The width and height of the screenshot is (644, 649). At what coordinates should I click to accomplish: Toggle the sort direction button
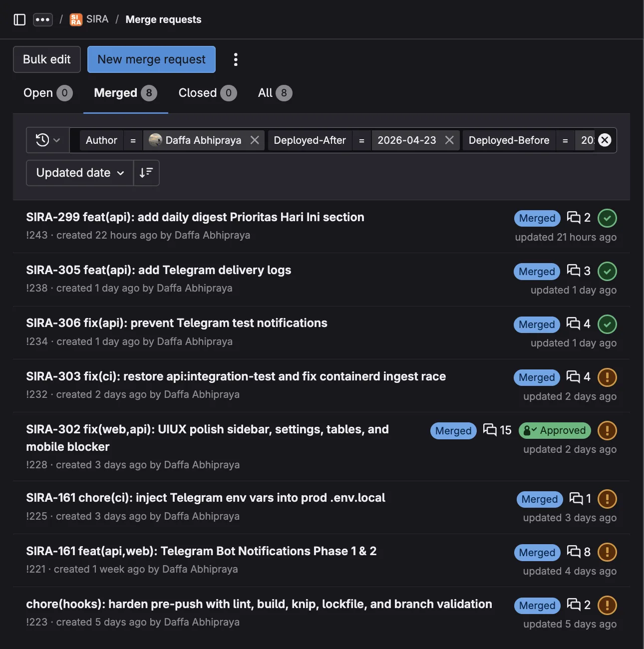tap(146, 173)
